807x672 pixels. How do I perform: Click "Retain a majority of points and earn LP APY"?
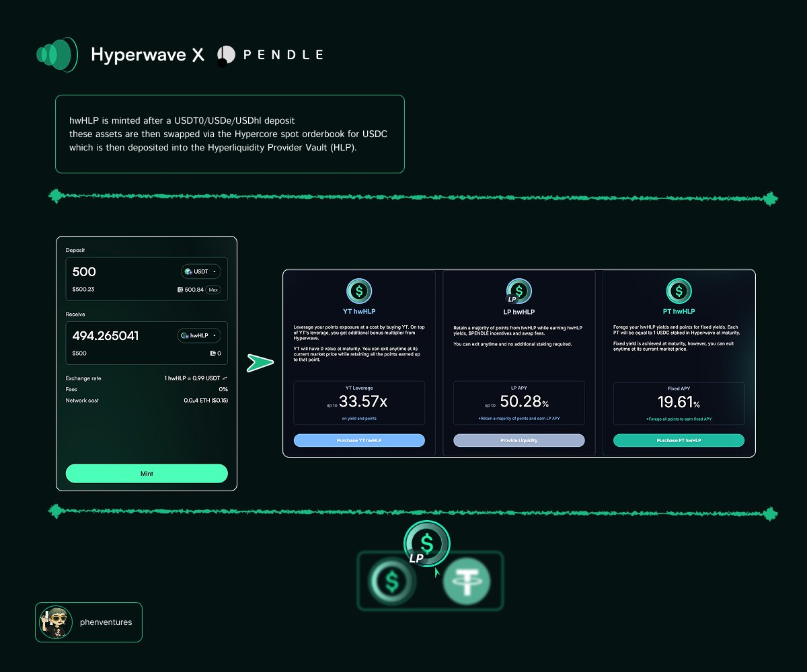coord(518,419)
